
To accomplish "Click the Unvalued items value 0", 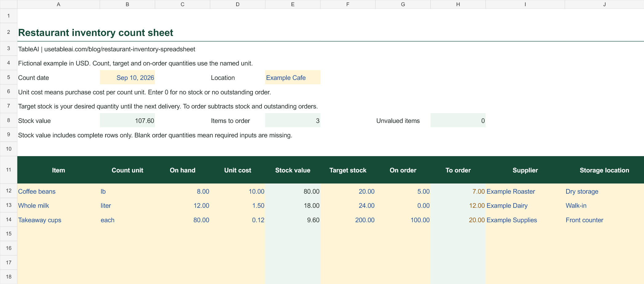I will [458, 120].
